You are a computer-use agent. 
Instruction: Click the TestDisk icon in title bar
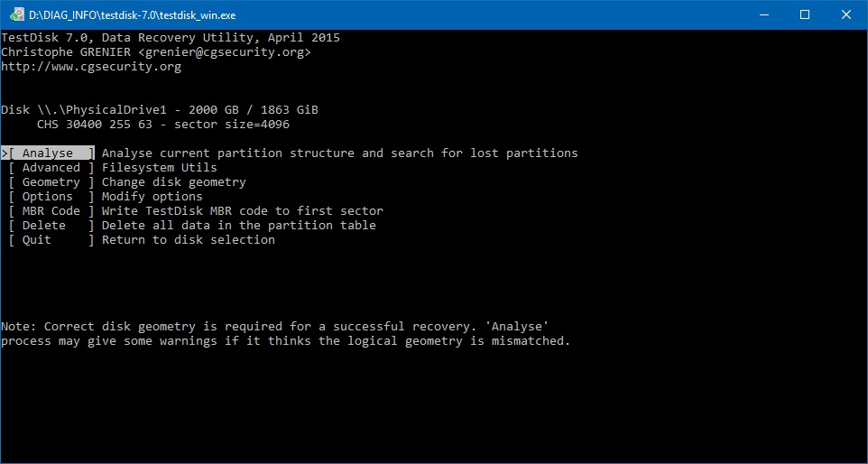click(16, 15)
